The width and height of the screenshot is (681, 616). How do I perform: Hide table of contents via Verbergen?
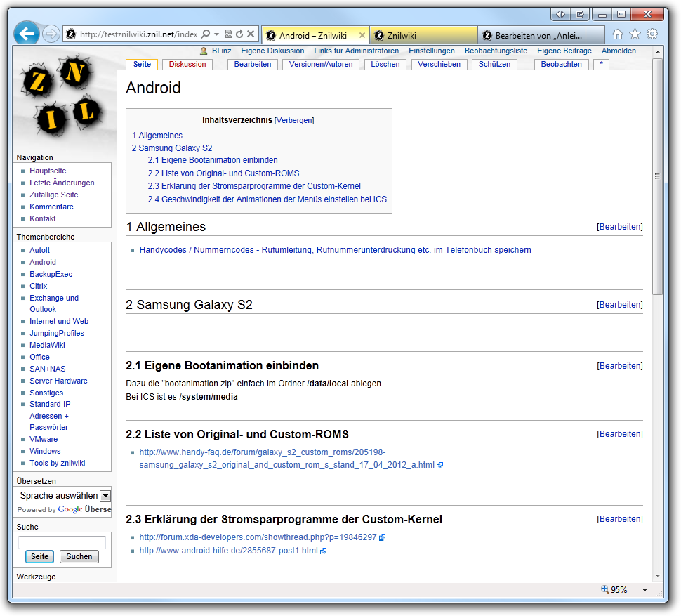pos(294,120)
